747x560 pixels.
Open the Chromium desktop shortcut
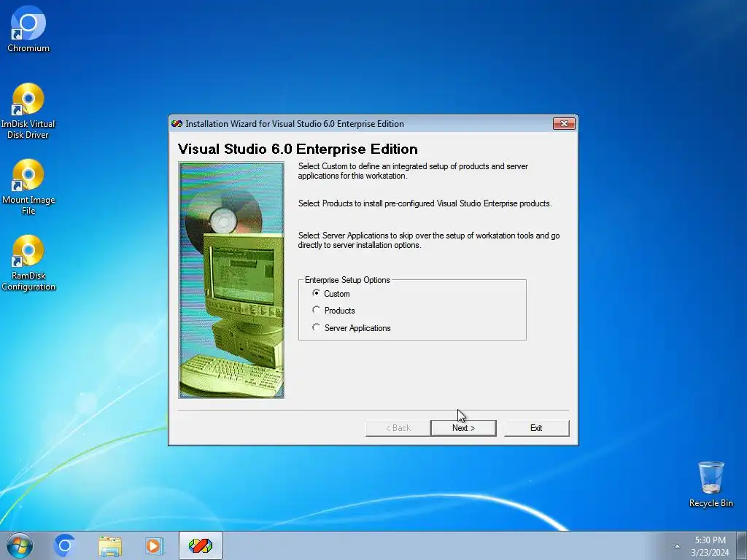pos(28,29)
